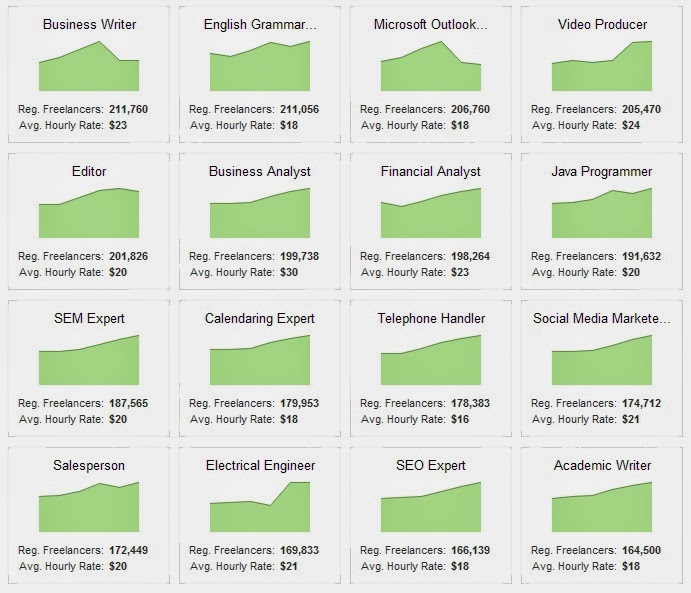Viewport: 691px width, 593px height.
Task: Click Academic Writer's 164,500 freelancers count
Action: coord(641,550)
